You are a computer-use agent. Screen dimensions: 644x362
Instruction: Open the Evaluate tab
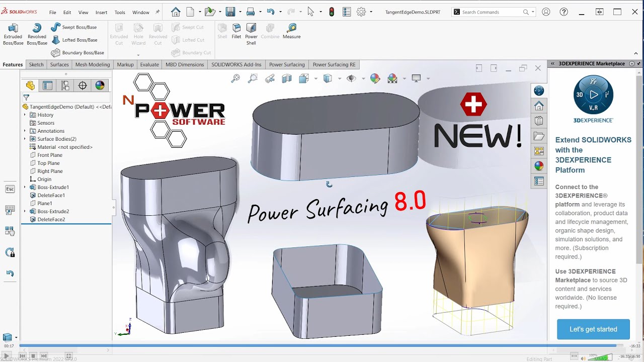(149, 64)
